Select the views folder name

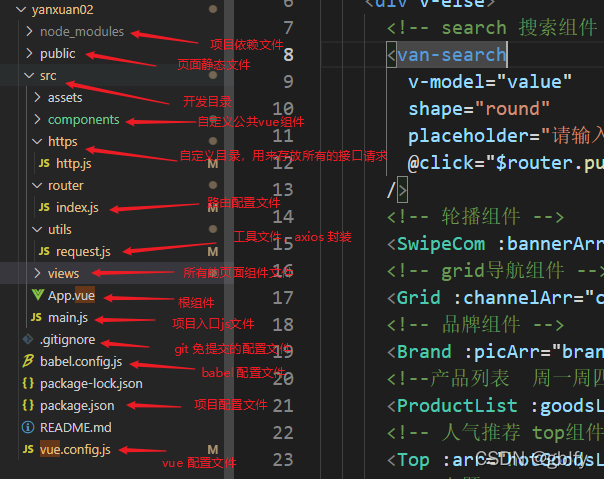pos(64,274)
